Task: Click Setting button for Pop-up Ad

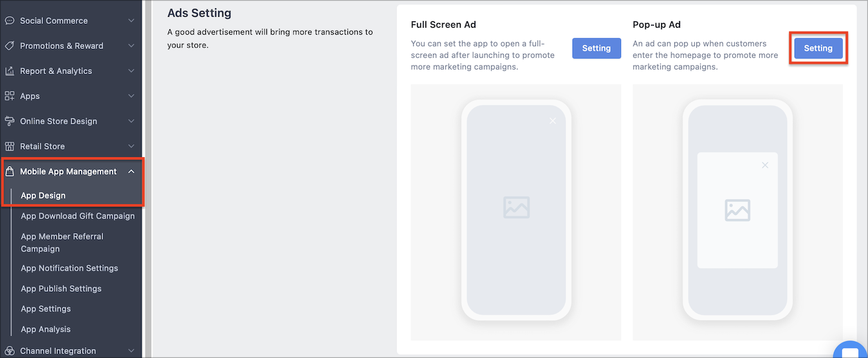Action: click(818, 48)
